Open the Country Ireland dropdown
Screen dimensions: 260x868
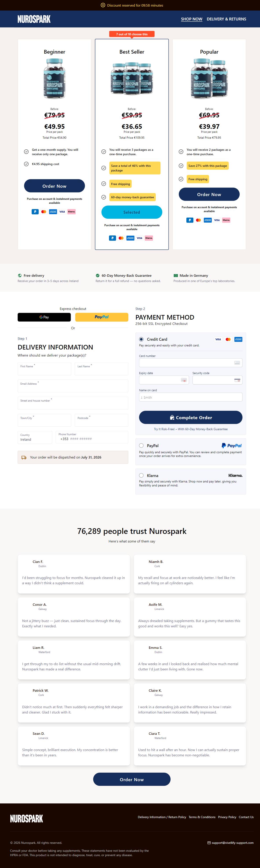[35, 437]
